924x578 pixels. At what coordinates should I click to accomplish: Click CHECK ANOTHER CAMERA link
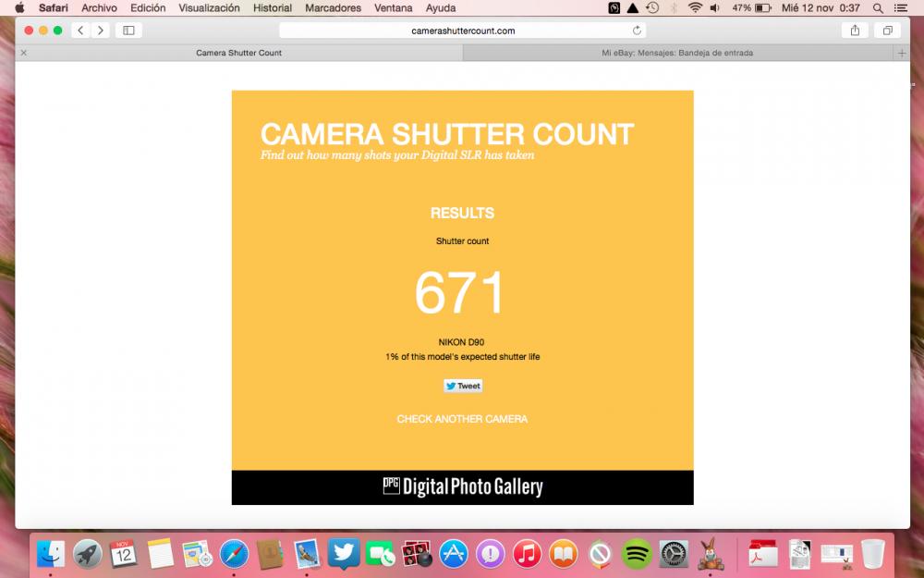pos(462,419)
